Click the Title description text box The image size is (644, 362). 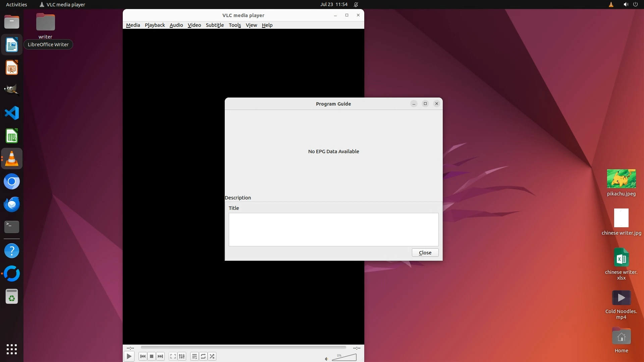coord(333,230)
